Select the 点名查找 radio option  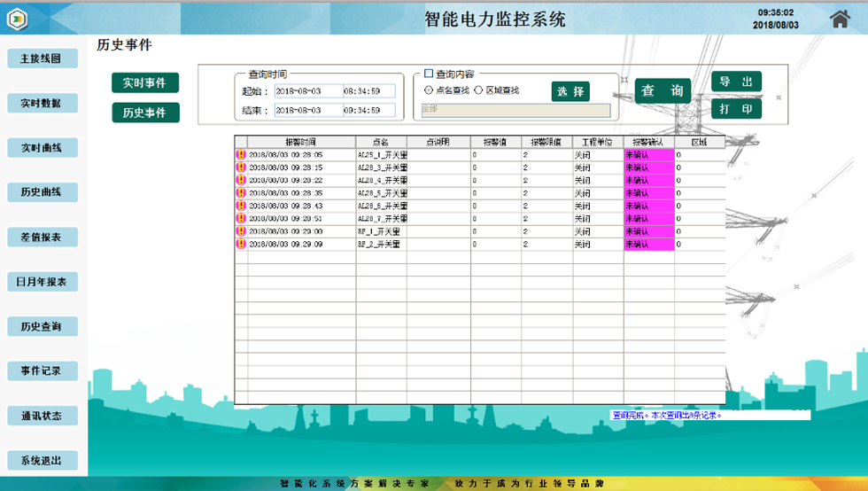pos(430,90)
